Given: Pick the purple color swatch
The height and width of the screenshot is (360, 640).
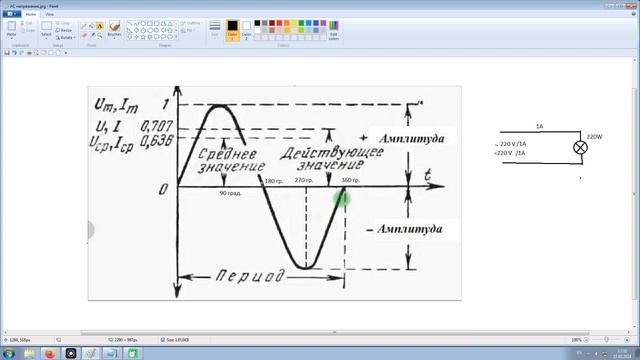Looking at the screenshot, I should pos(323,23).
